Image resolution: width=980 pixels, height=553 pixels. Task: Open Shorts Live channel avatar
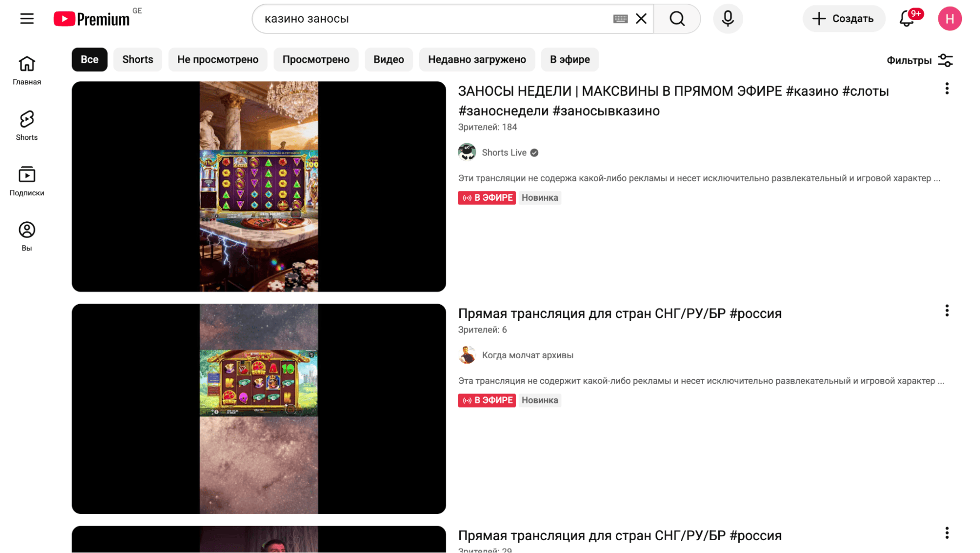(x=467, y=152)
